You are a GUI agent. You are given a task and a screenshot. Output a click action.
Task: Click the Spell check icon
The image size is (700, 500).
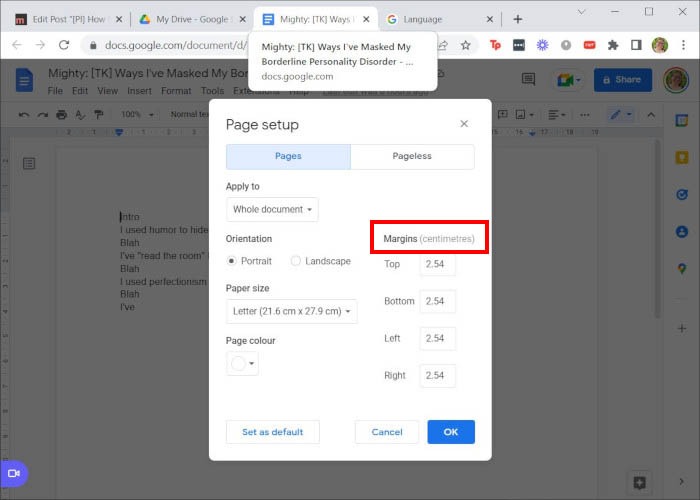80,115
